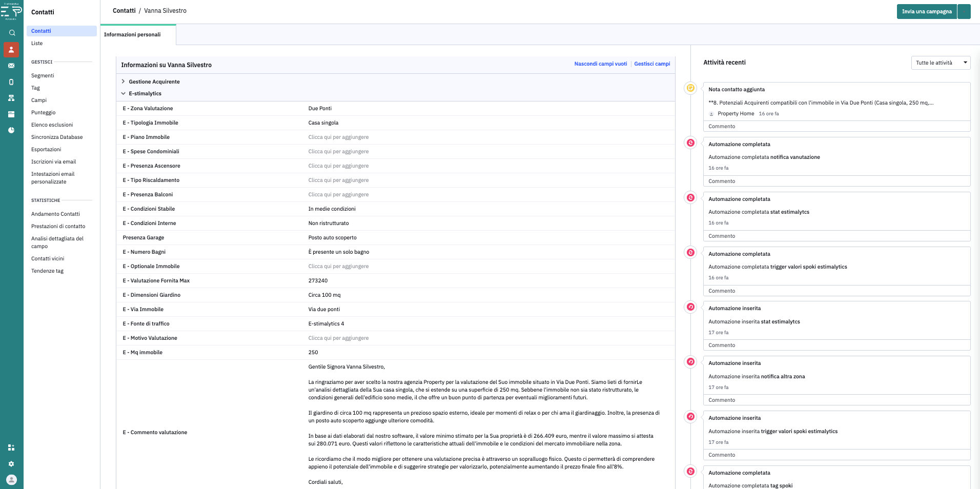The height and width of the screenshot is (489, 980).
Task: Click the Nascondi campi vuoti link
Action: 600,64
